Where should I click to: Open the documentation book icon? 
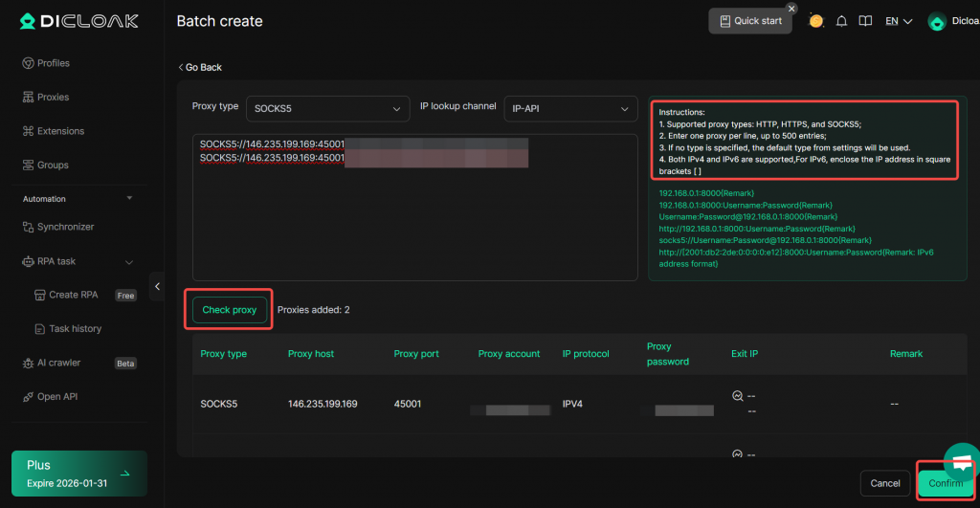[x=865, y=21]
